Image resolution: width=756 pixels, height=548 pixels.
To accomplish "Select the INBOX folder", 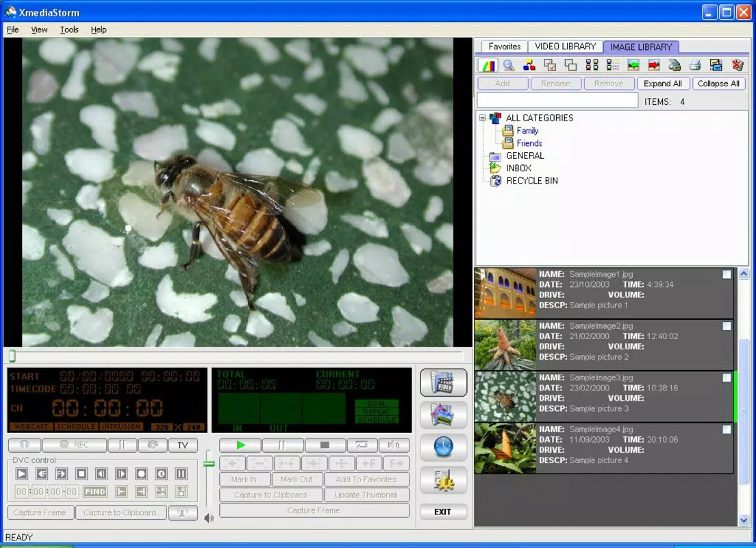I will coord(518,169).
